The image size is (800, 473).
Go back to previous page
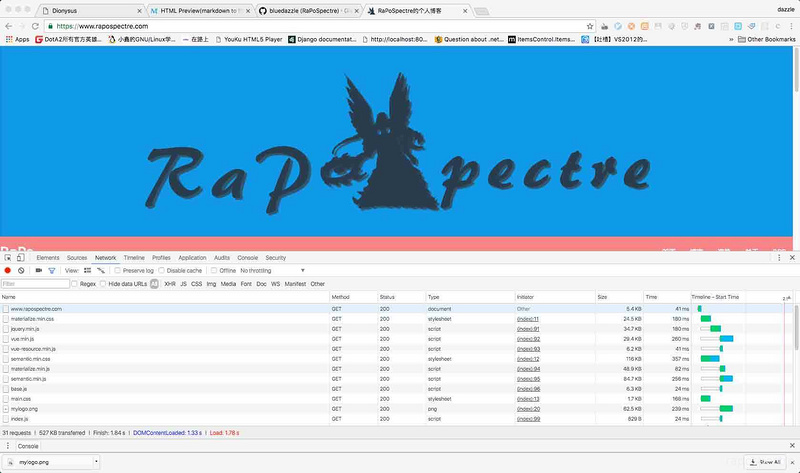(9, 26)
